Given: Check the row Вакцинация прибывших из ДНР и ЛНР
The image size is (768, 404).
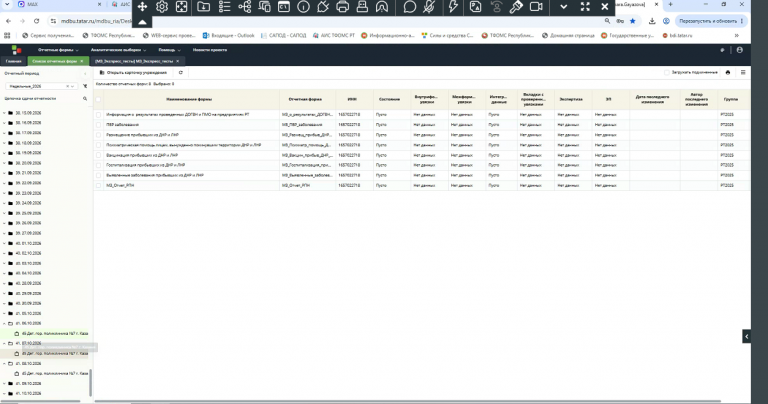Looking at the screenshot, I should pos(98,155).
